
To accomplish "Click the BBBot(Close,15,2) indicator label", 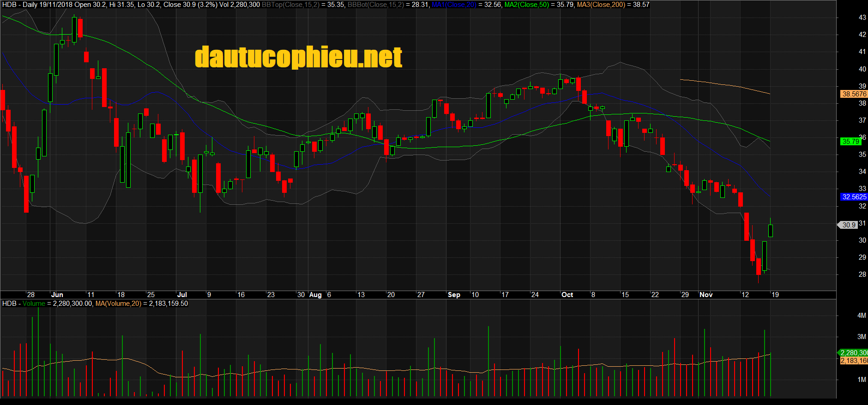I will 375,5.
